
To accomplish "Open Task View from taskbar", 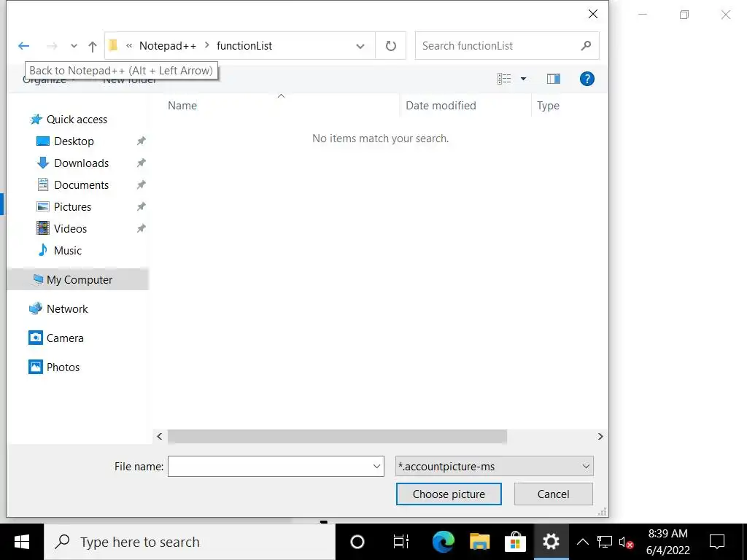I will click(x=400, y=542).
